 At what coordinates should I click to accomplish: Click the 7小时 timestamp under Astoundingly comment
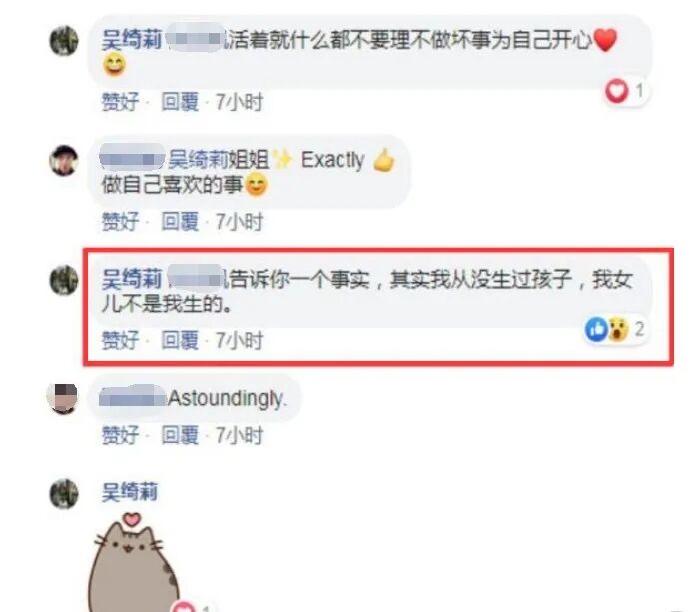click(x=239, y=435)
